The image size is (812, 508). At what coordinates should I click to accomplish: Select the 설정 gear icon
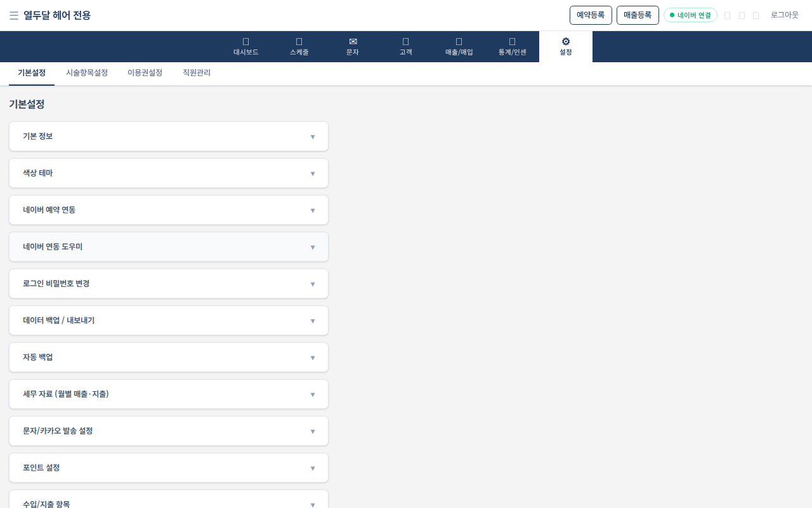566,41
